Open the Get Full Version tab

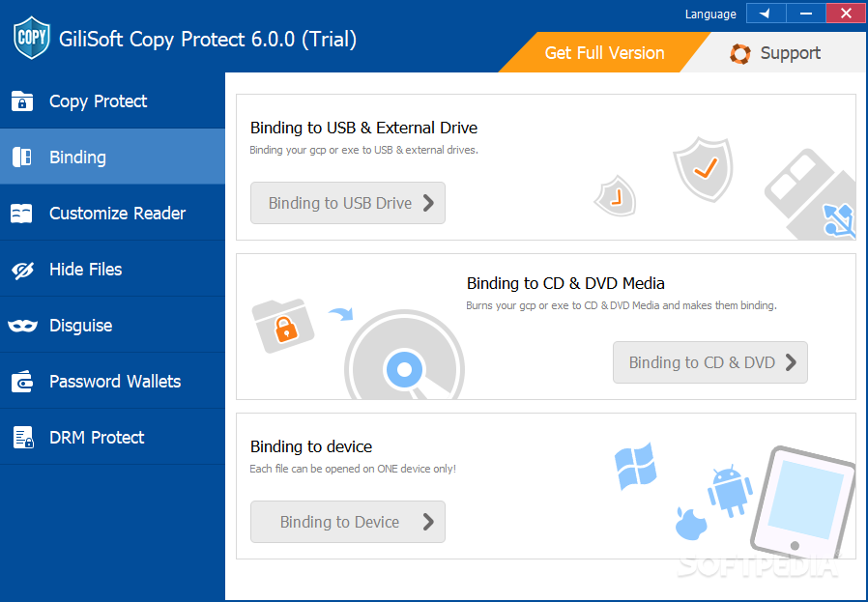click(604, 52)
